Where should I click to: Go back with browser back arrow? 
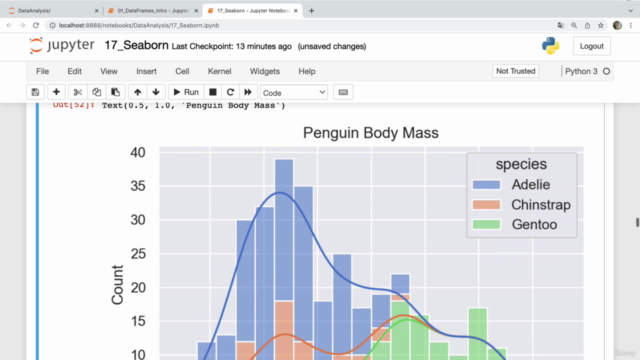9,25
